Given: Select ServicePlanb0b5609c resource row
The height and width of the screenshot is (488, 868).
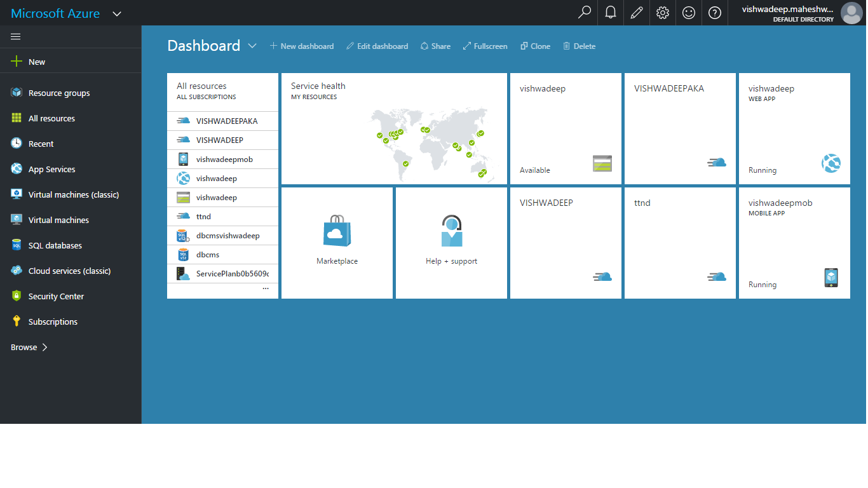Looking at the screenshot, I should (x=222, y=273).
